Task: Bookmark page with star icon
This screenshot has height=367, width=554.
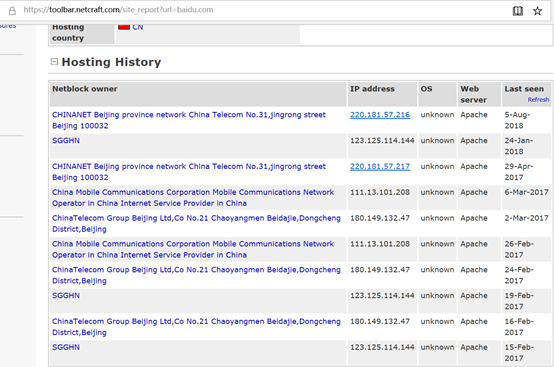Action: coord(537,11)
